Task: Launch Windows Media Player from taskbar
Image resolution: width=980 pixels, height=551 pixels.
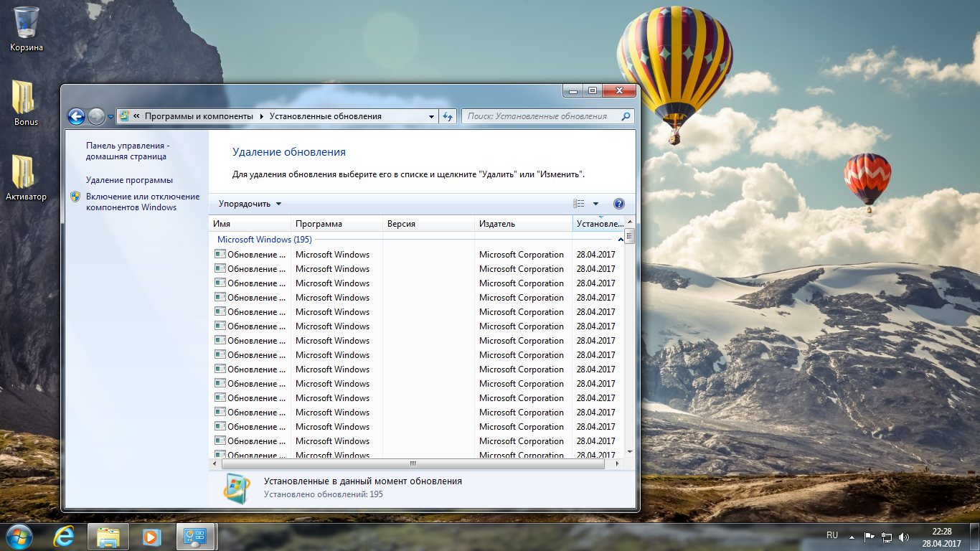Action: point(152,537)
